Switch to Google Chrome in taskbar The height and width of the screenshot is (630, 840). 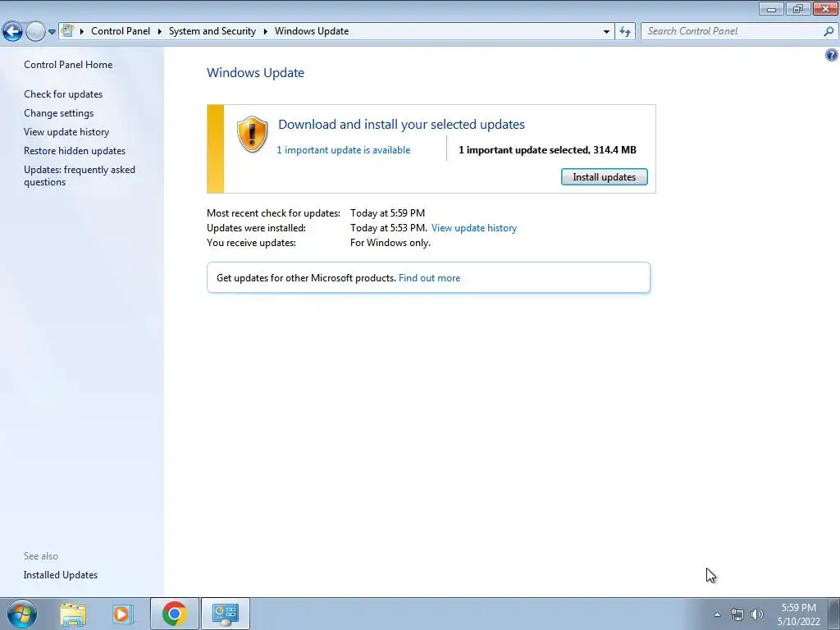pos(175,614)
